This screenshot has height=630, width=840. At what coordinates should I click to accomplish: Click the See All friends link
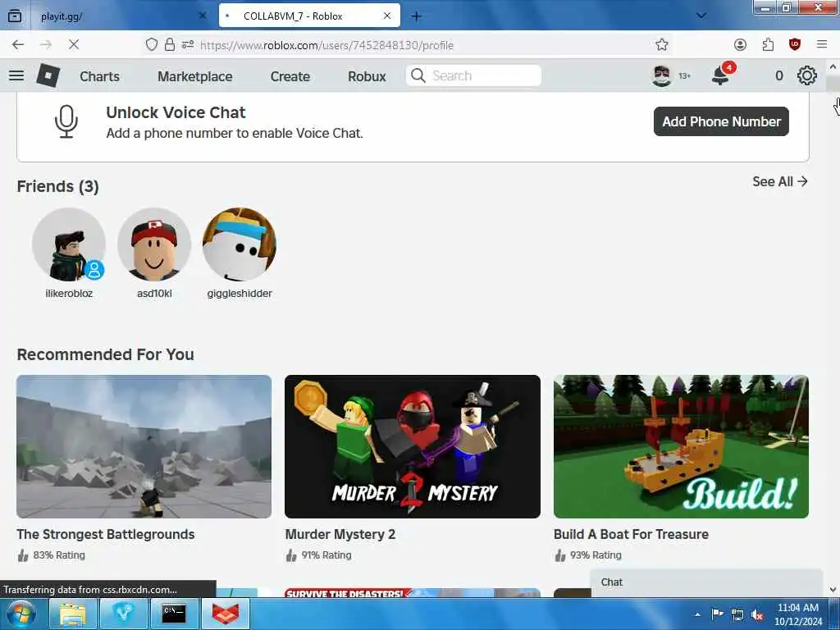780,181
